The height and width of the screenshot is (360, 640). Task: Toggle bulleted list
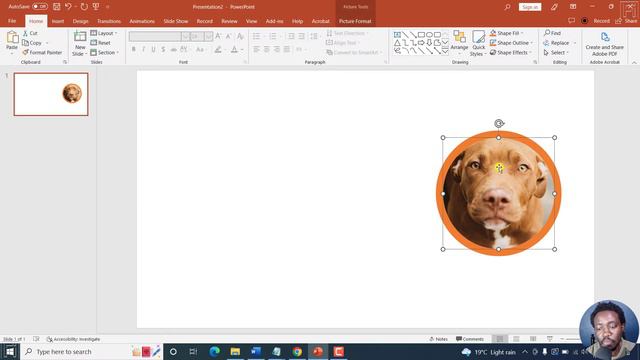(x=256, y=36)
